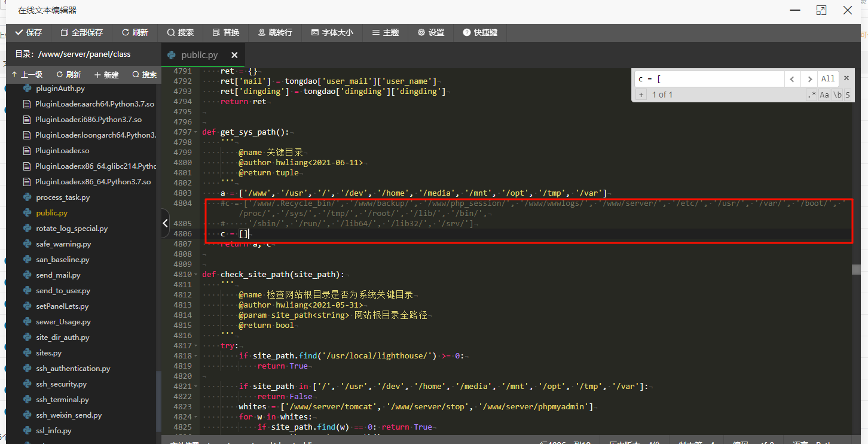Go up with 上一级 button
The width and height of the screenshot is (868, 444).
tap(27, 75)
